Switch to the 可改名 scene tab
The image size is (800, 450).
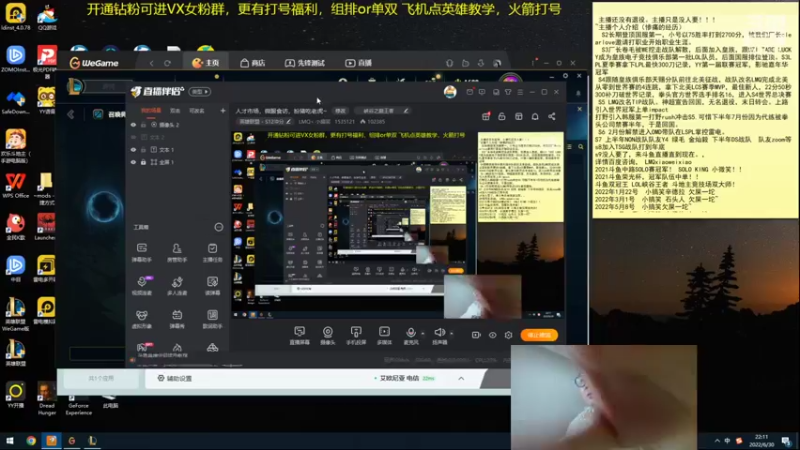coord(197,111)
